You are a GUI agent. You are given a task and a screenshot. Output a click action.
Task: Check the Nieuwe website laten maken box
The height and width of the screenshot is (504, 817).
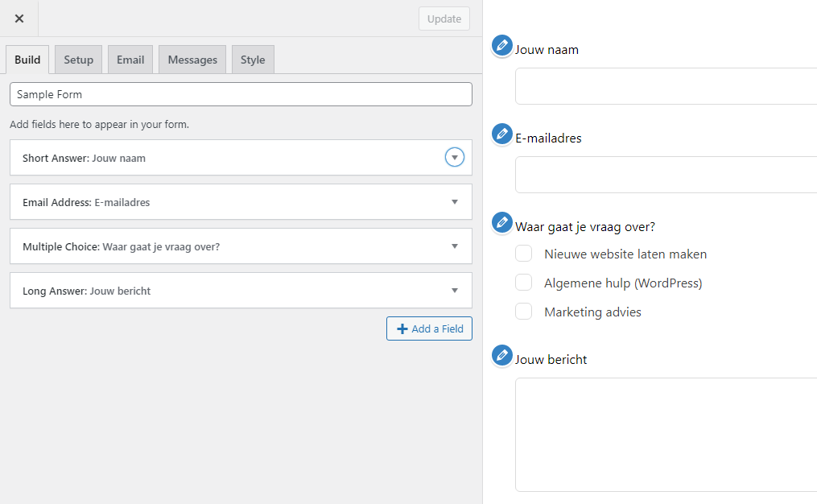tap(524, 254)
